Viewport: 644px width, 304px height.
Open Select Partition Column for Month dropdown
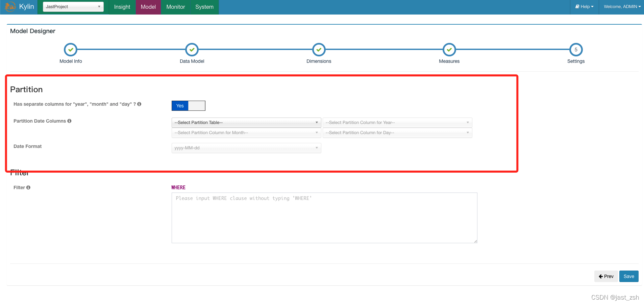click(246, 133)
